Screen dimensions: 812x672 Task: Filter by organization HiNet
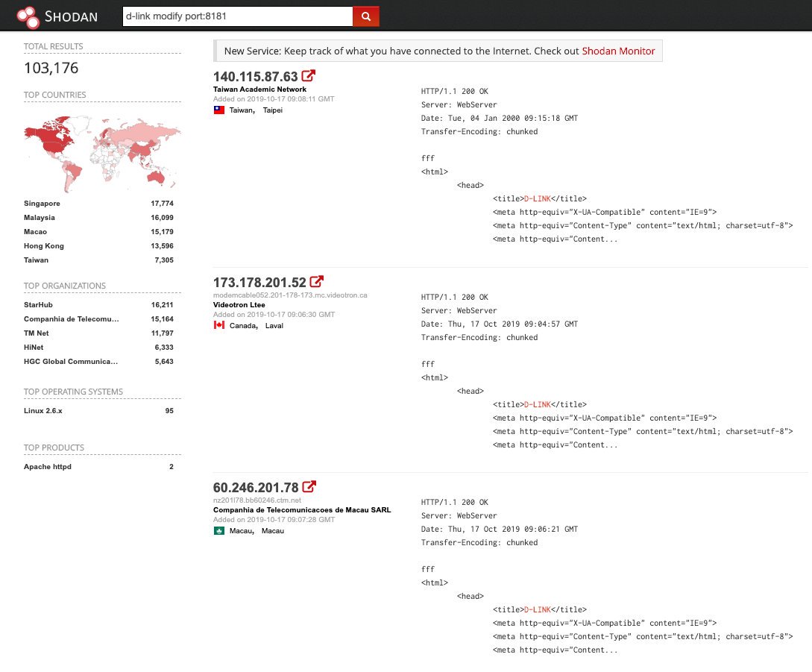34,347
